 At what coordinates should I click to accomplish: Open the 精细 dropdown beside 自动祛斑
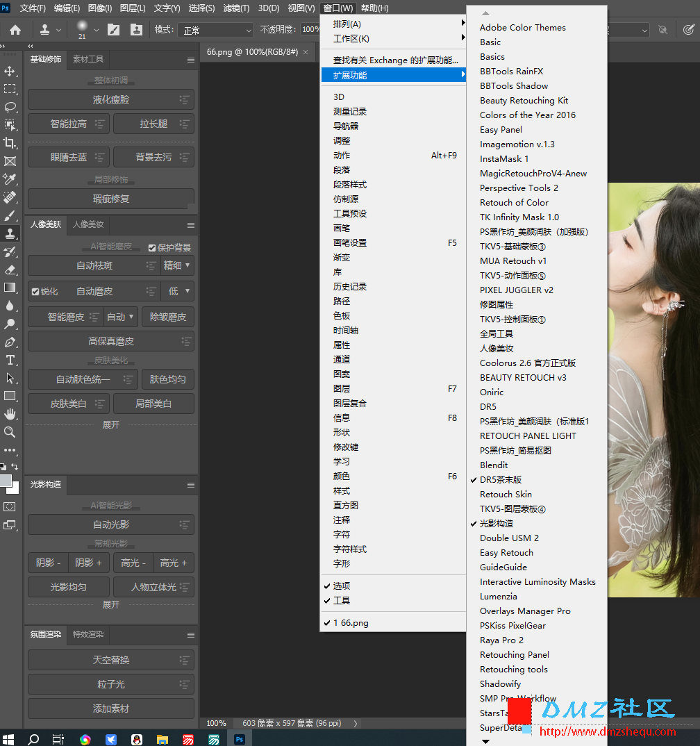point(177,265)
